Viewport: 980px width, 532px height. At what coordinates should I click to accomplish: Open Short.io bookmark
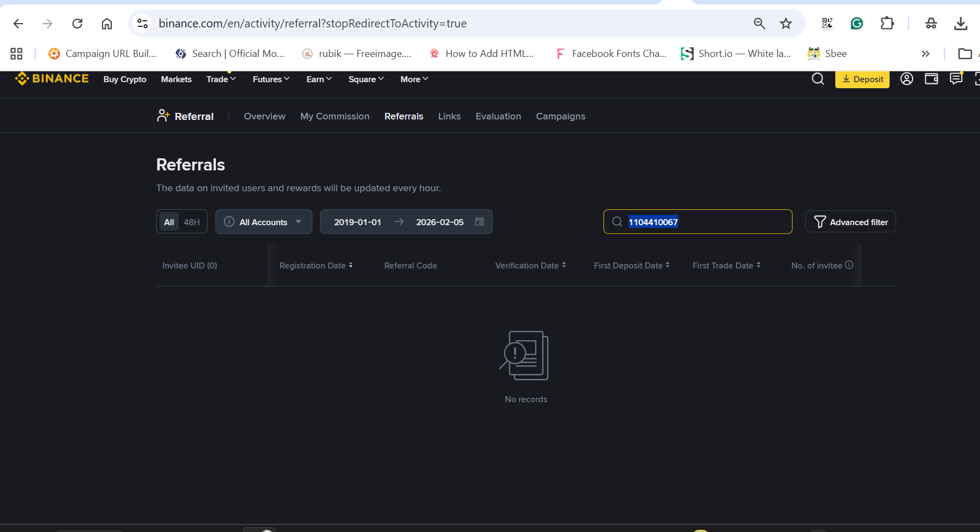pyautogui.click(x=736, y=54)
